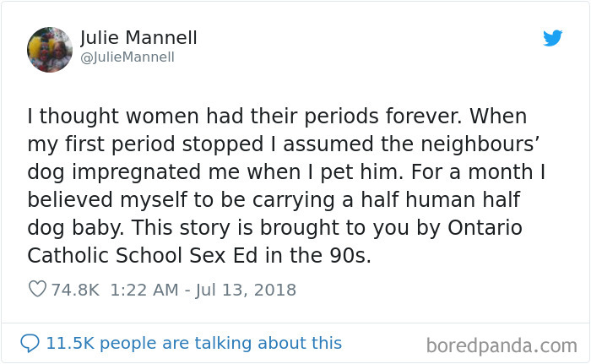Open the 1:22 AM - Jul 13, 2018 timestamp
This screenshot has height=364, width=591.
[x=203, y=290]
